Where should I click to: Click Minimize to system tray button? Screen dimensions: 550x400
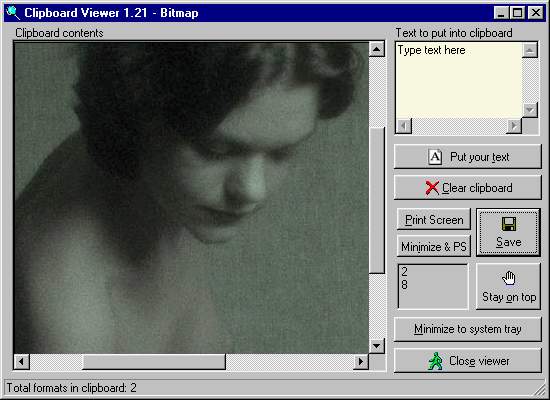[x=468, y=329]
